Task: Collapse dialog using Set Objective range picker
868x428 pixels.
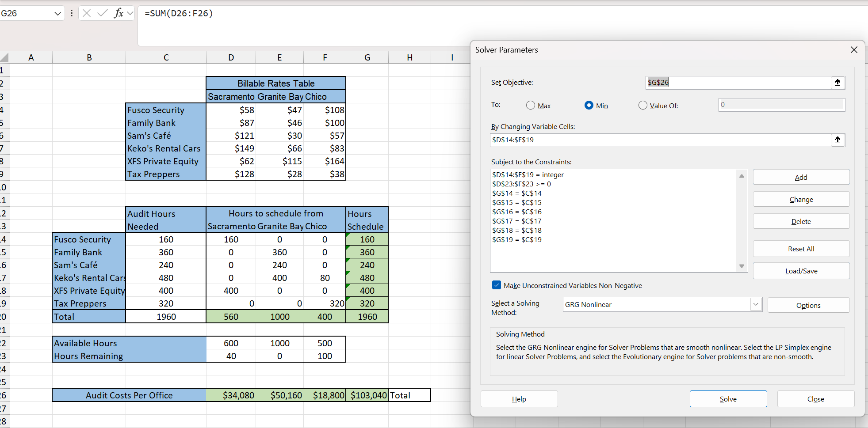Action: [x=837, y=83]
